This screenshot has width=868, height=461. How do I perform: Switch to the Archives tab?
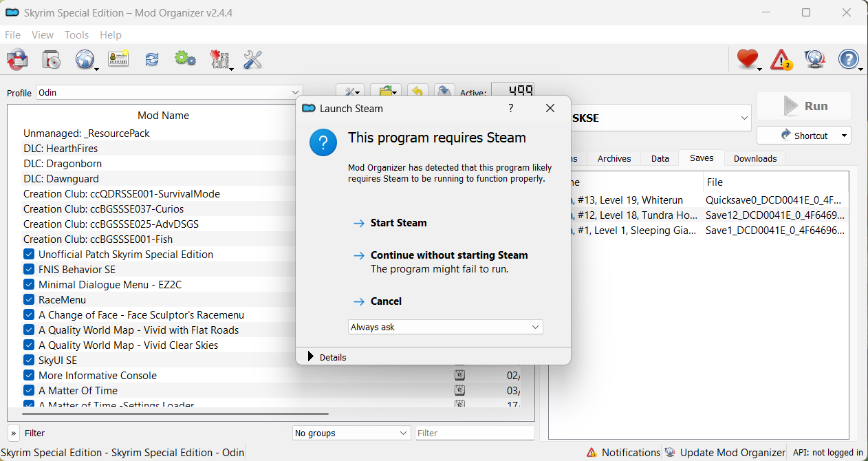614,158
